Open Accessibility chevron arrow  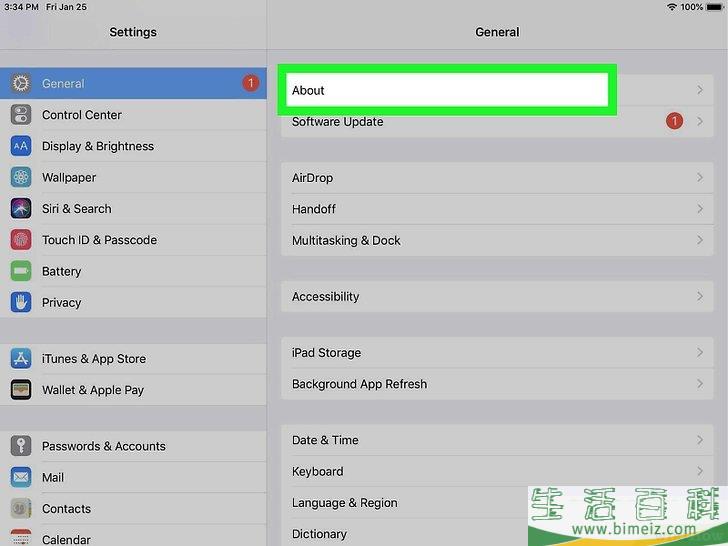pyautogui.click(x=700, y=296)
